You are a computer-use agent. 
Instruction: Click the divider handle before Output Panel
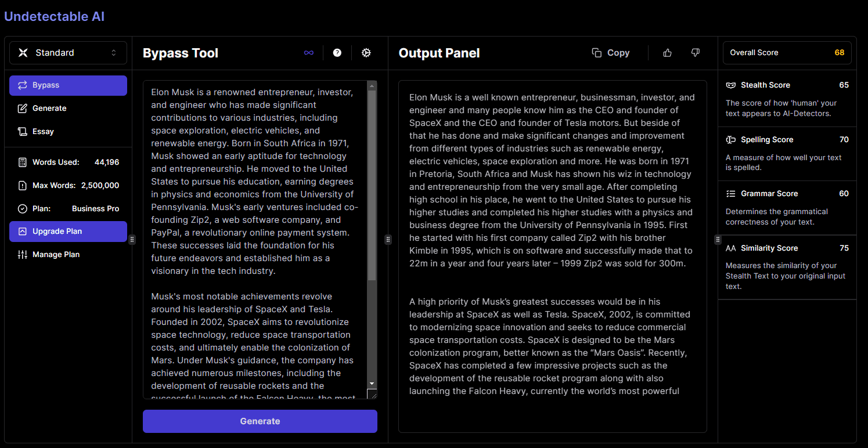388,239
